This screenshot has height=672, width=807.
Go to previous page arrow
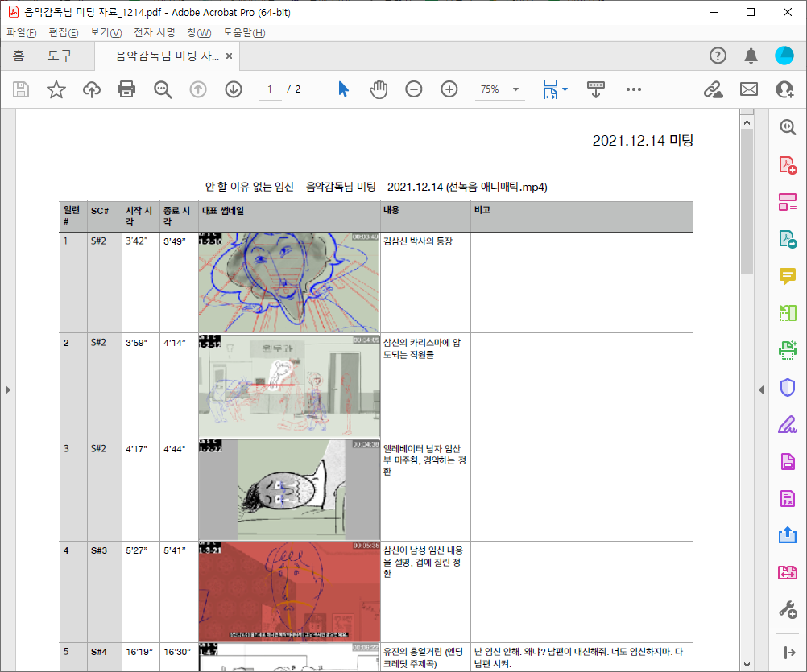coord(198,89)
